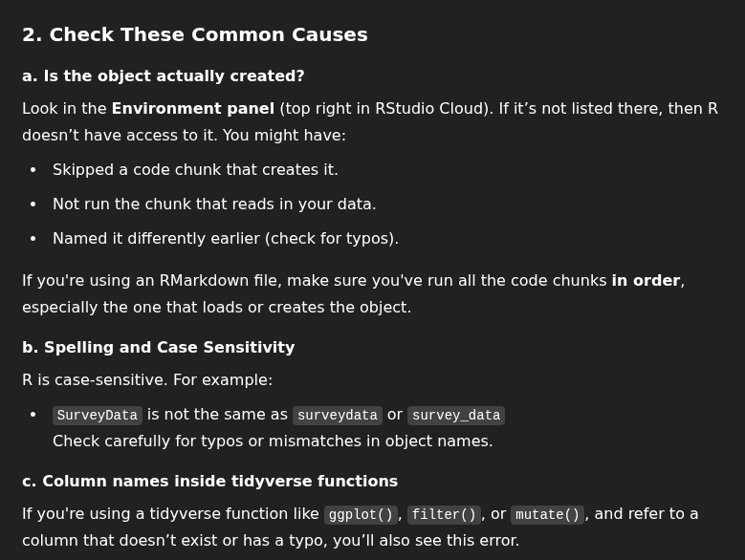Click the bold "Environment panel" text
The height and width of the screenshot is (560, 745).
[192, 108]
